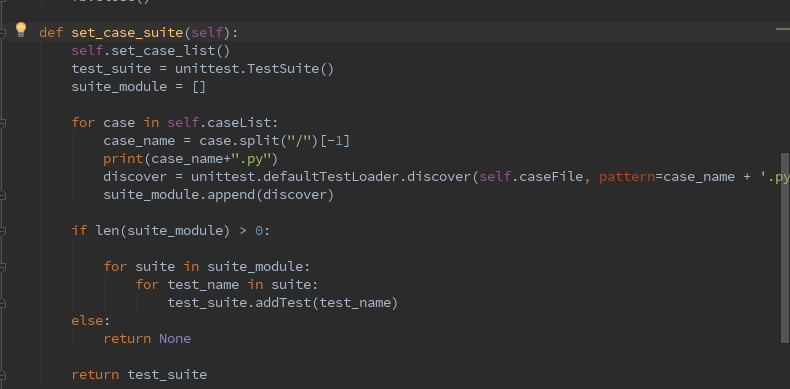The height and width of the screenshot is (389, 790).
Task: Fold the 'if len(suite_module)' block marker
Action: [3, 231]
